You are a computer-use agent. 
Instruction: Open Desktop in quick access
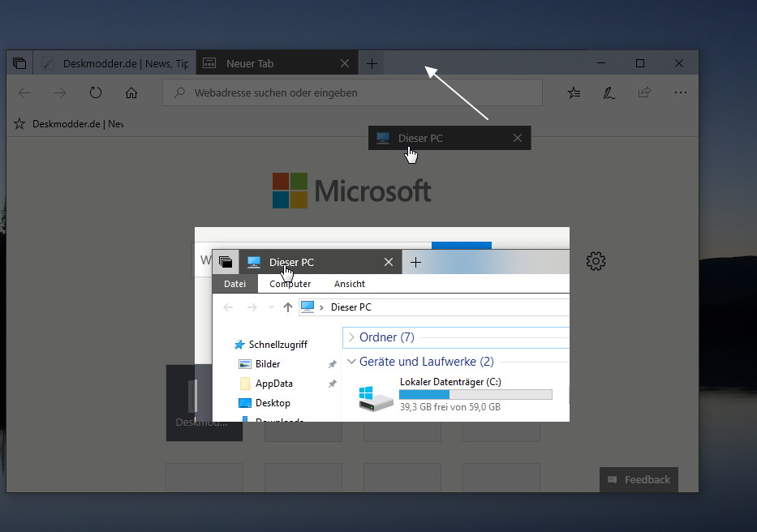click(265, 402)
